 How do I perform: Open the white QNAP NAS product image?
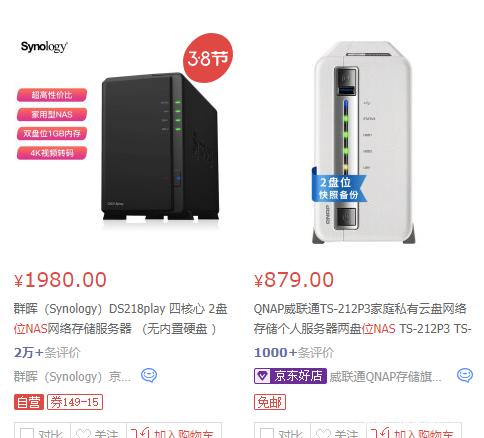coord(363,142)
